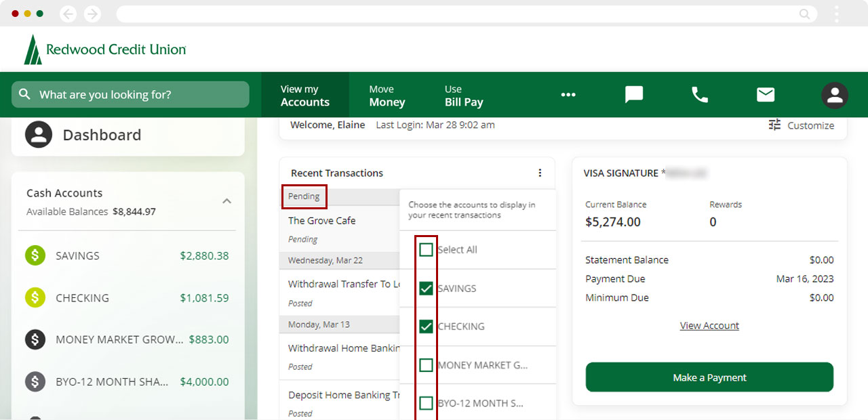Check the Select All checkbox
The image size is (868, 420).
[426, 250]
